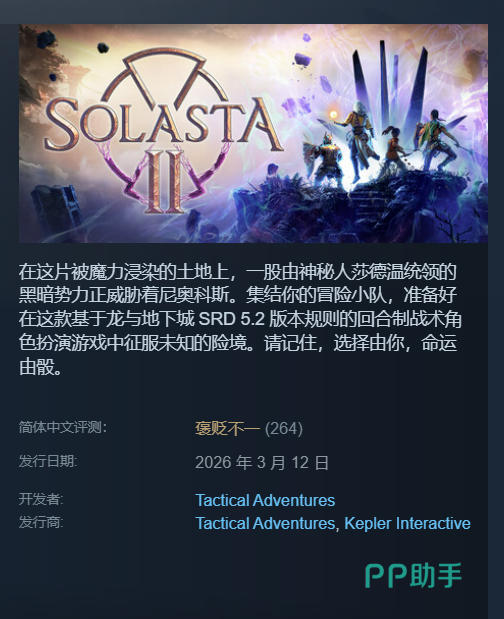The width and height of the screenshot is (504, 619).
Task: Click the glowing orb held by the mage
Action: point(334,114)
